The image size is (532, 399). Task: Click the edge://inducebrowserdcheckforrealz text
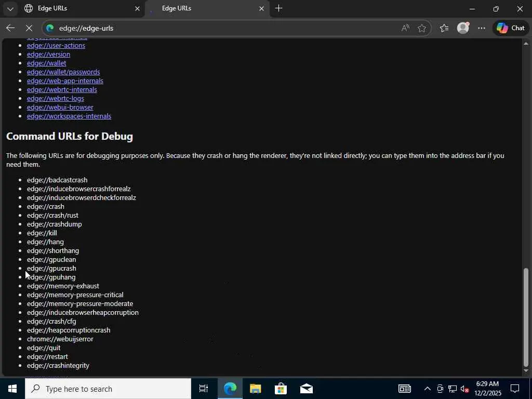82,197
